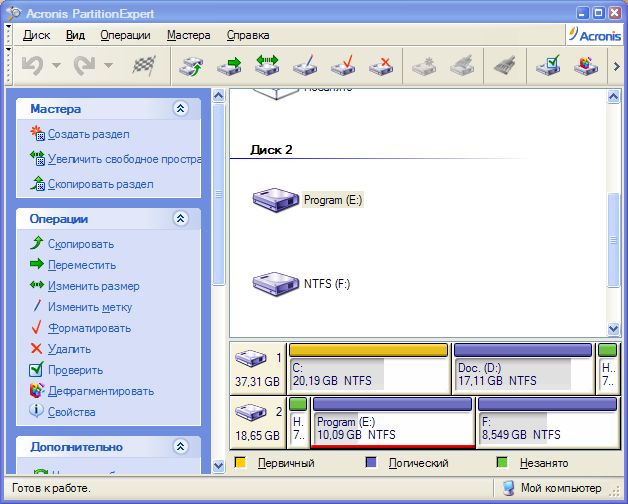
Task: Click the yellow Первичный legend swatch
Action: pos(240,462)
